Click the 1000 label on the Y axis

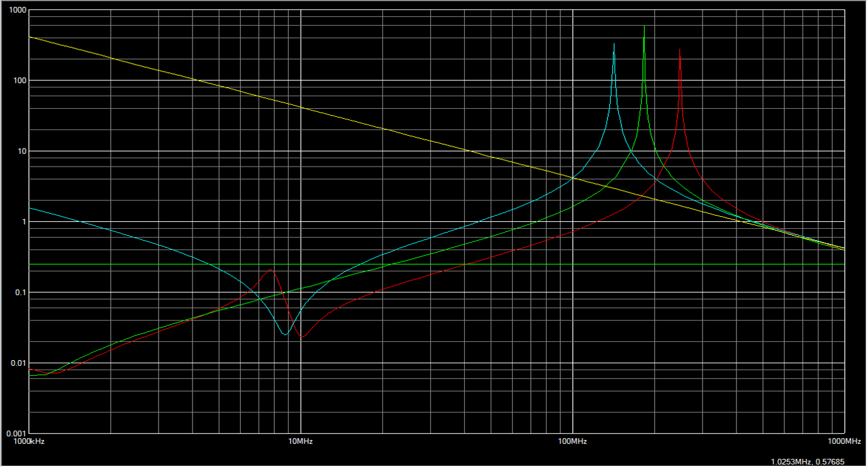(17, 10)
